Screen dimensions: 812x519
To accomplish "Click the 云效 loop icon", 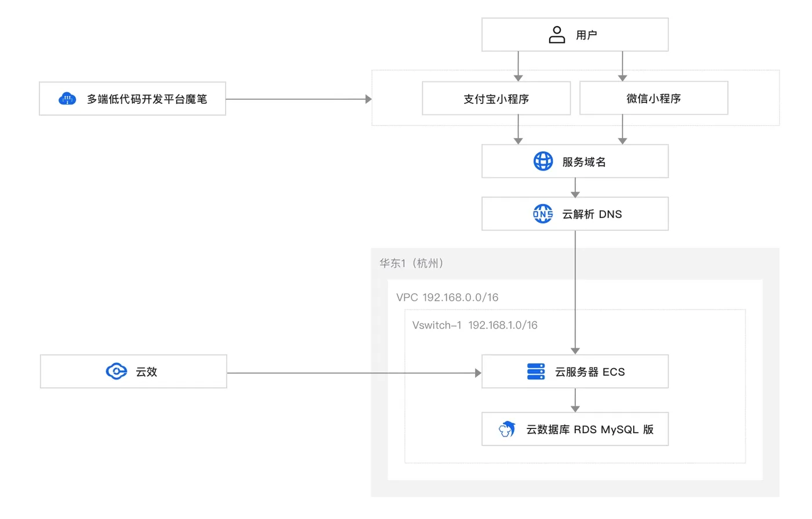I will [117, 372].
